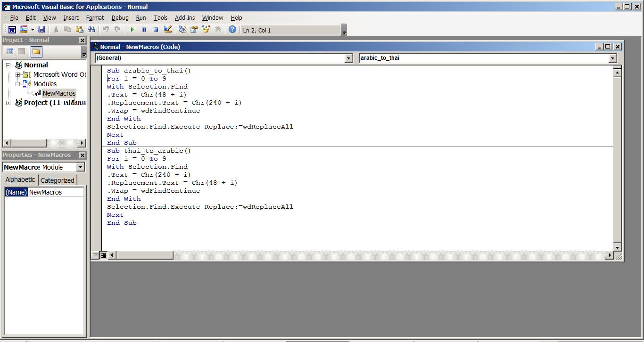Viewport: 644px width, 342px height.
Task: Switch to the Categorized tab
Action: point(57,180)
